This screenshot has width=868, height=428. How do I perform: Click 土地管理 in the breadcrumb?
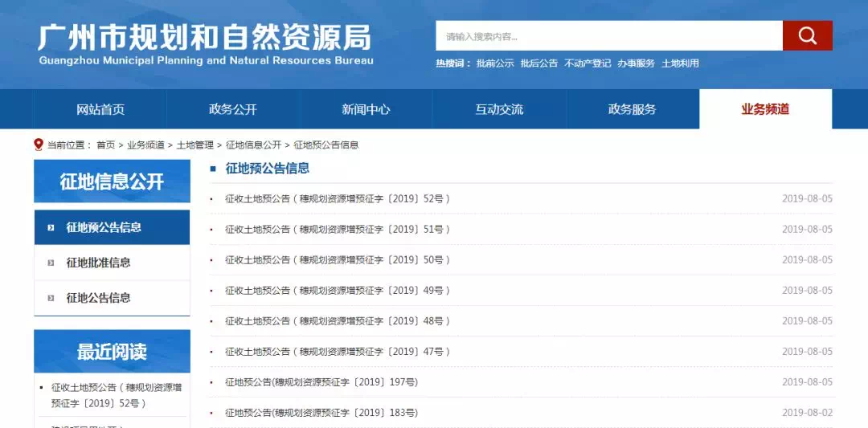click(194, 145)
